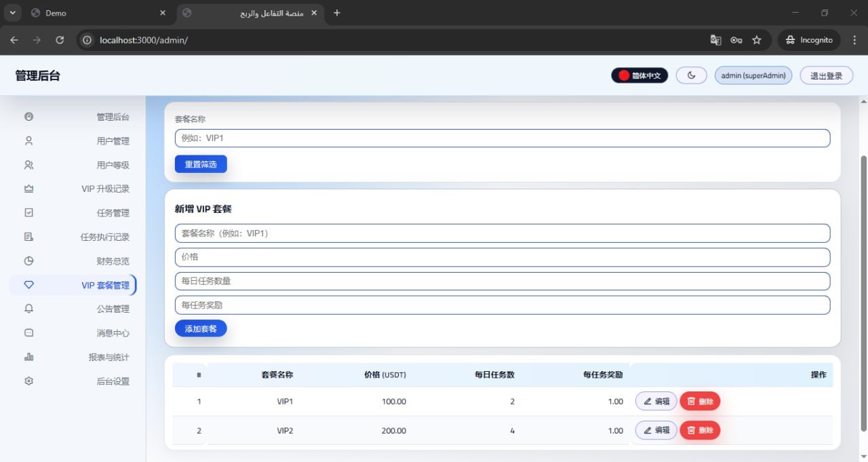
Task: Edit the VIP2 package row
Action: [x=656, y=430]
